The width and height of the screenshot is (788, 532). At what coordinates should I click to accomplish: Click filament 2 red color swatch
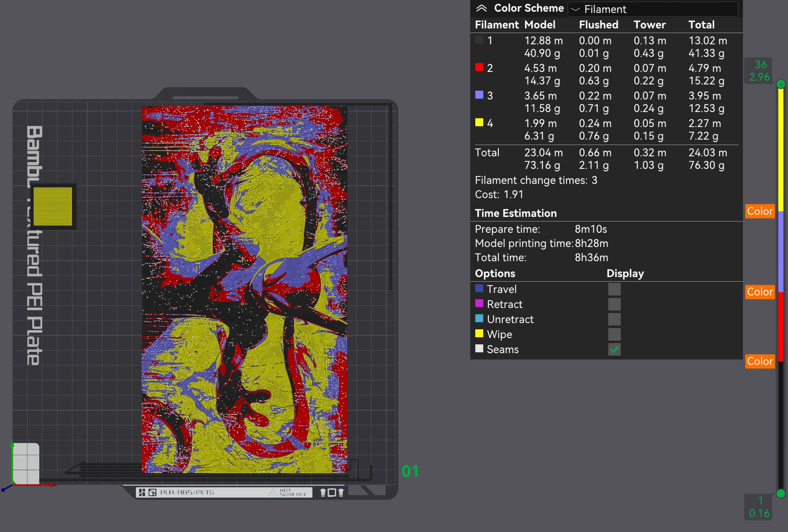point(479,67)
